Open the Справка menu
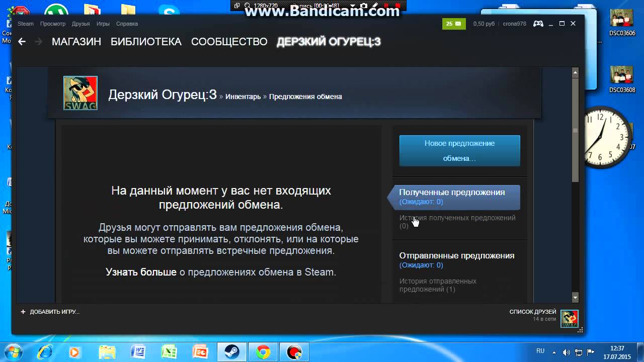 pyautogui.click(x=127, y=24)
